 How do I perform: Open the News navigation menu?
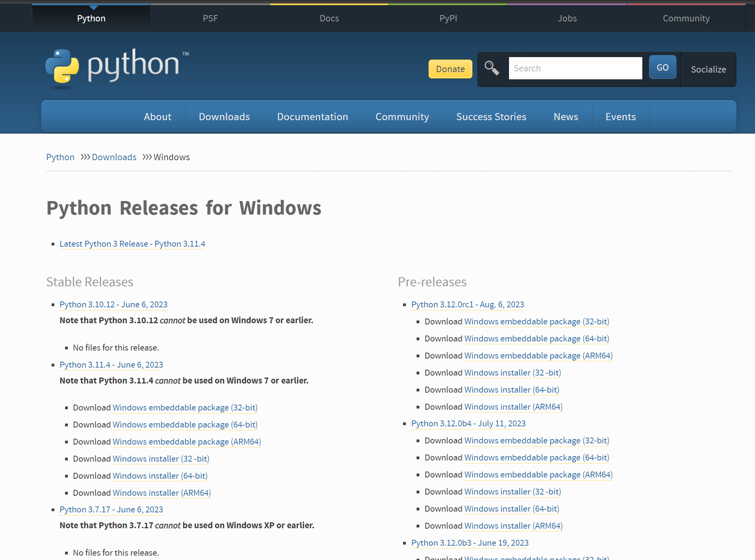point(566,117)
